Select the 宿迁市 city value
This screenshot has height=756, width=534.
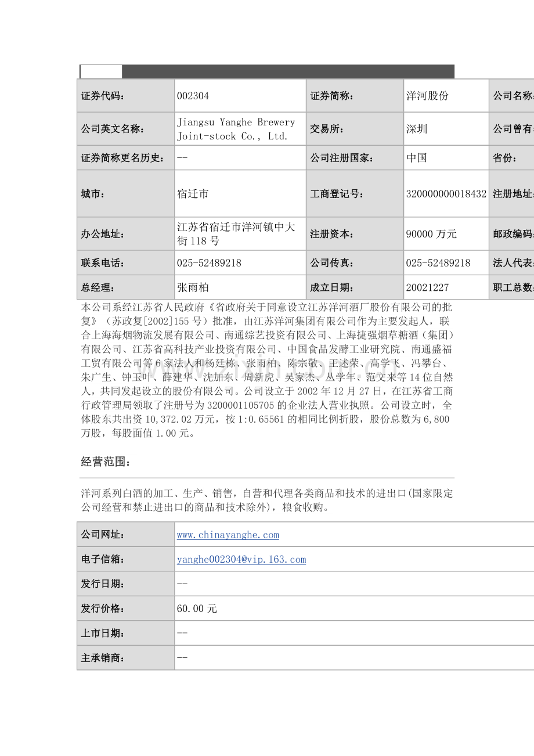tap(193, 194)
